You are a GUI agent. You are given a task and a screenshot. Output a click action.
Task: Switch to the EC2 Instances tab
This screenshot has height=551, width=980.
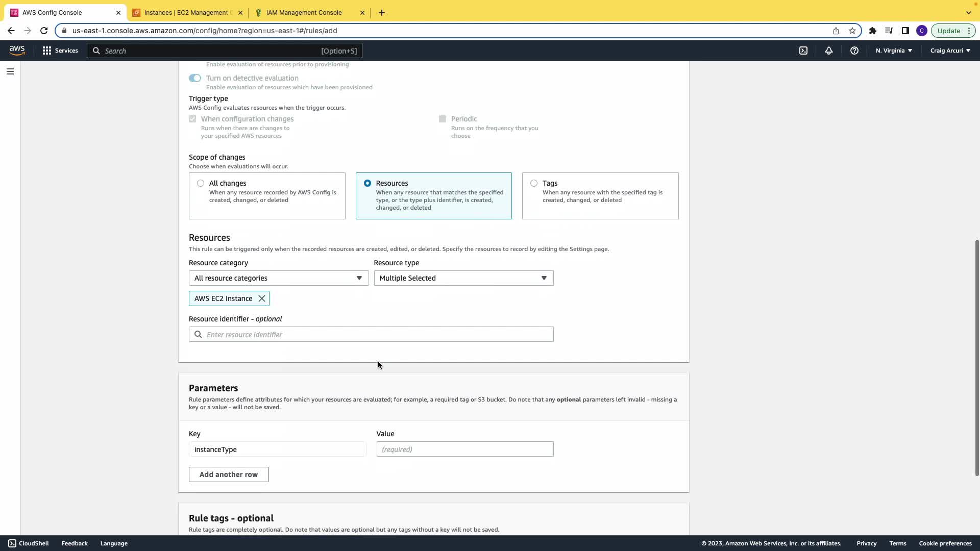[x=187, y=13]
